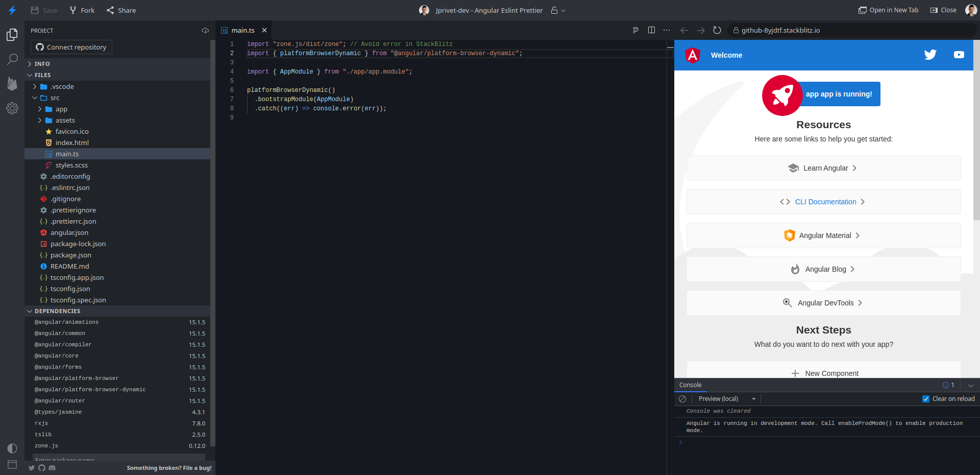The image size is (980, 475).
Task: Open package.json in file tree
Action: click(117, 255)
